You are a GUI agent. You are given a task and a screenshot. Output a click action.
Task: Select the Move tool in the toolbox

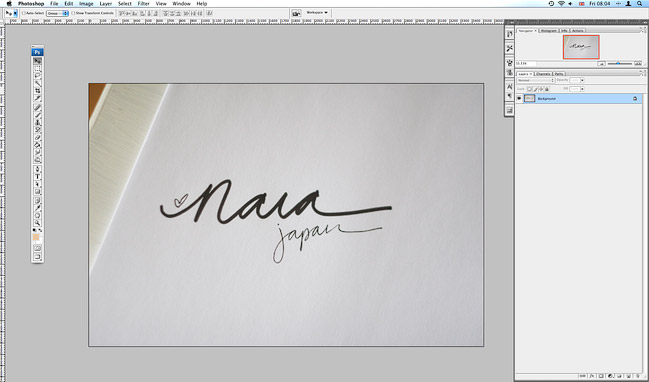(x=37, y=61)
